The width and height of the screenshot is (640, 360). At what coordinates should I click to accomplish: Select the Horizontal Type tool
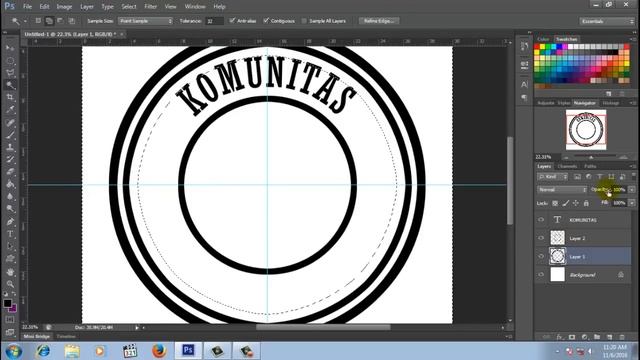point(10,234)
